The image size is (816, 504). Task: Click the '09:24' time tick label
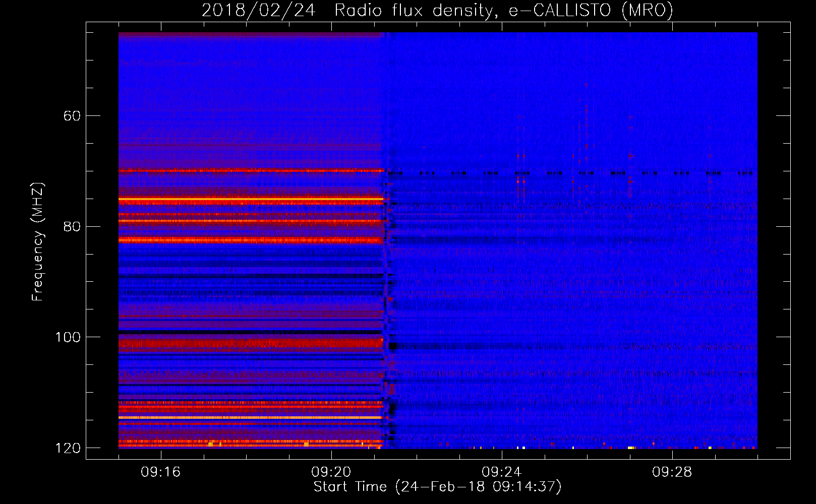click(502, 472)
